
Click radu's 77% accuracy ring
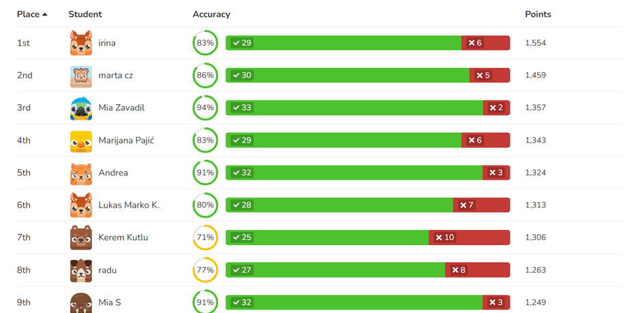pos(205,270)
